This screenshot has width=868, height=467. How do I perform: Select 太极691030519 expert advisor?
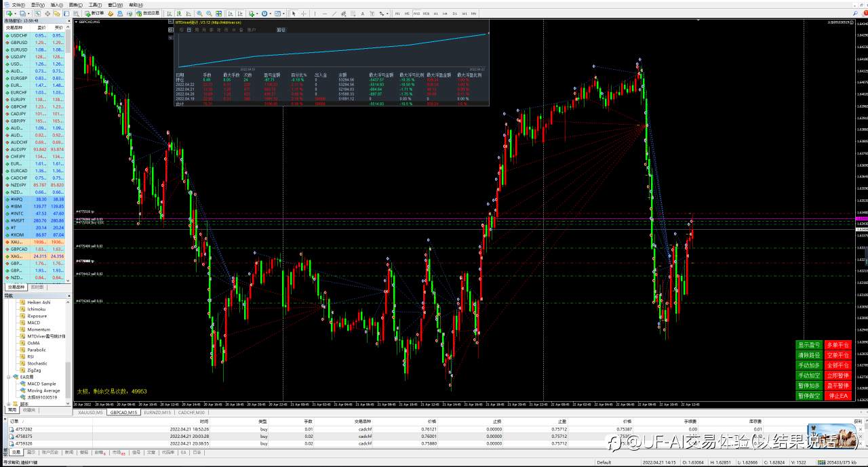pos(42,397)
